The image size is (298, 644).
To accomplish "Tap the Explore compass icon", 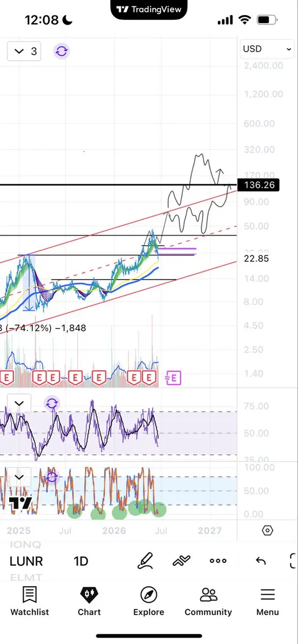I will pyautogui.click(x=149, y=595).
